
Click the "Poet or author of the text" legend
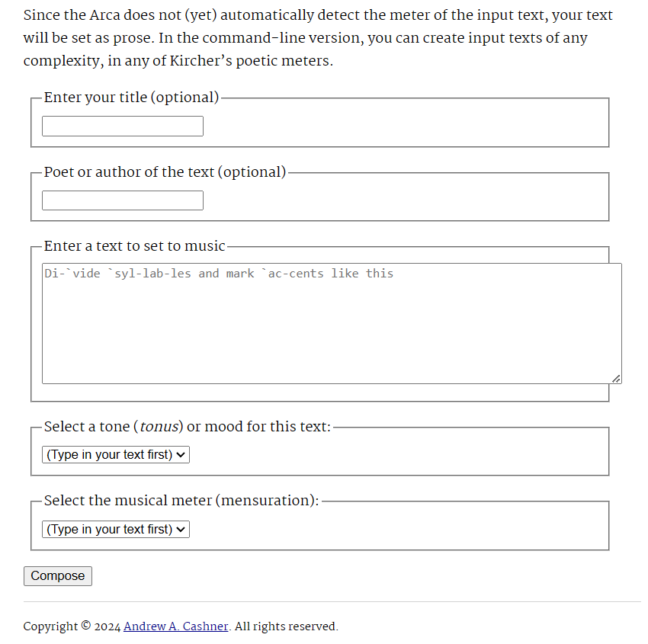coord(165,172)
